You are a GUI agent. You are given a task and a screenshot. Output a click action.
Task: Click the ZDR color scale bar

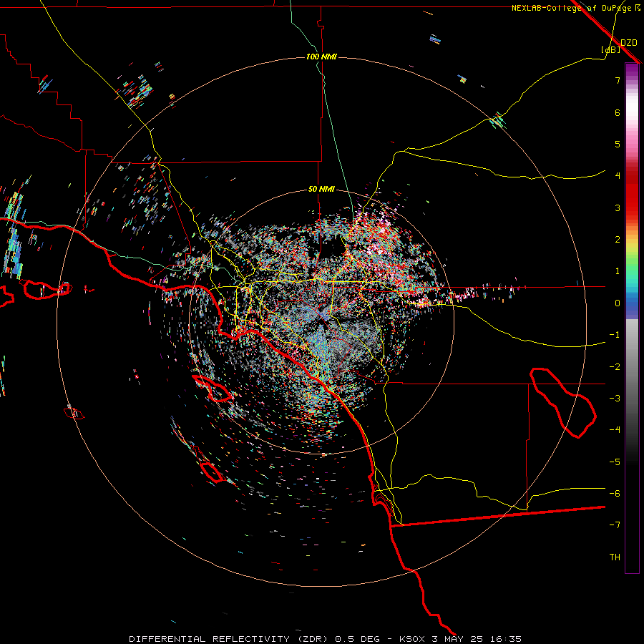[x=632, y=318]
